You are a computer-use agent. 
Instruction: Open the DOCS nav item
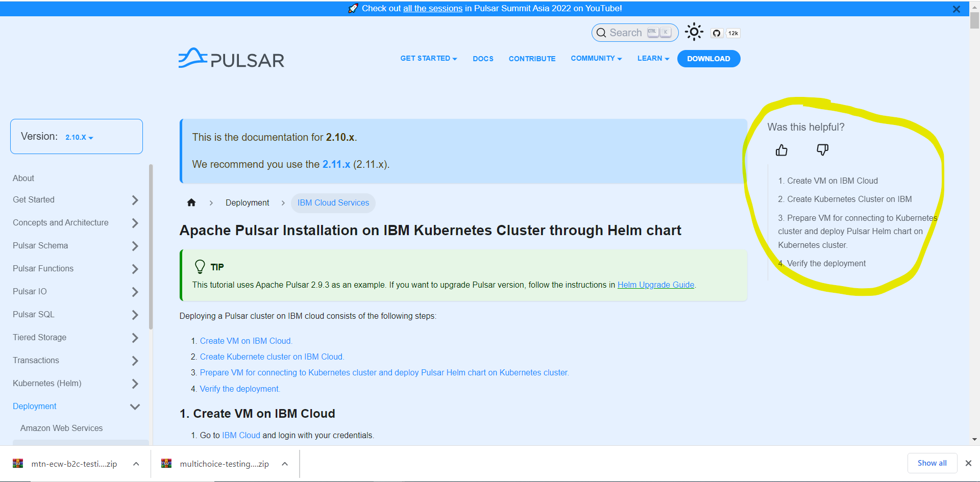[x=483, y=59]
